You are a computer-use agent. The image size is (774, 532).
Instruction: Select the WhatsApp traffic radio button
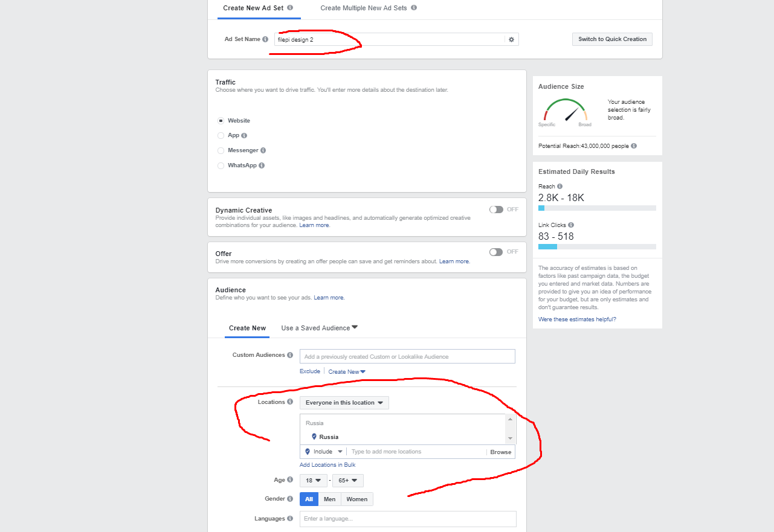221,165
